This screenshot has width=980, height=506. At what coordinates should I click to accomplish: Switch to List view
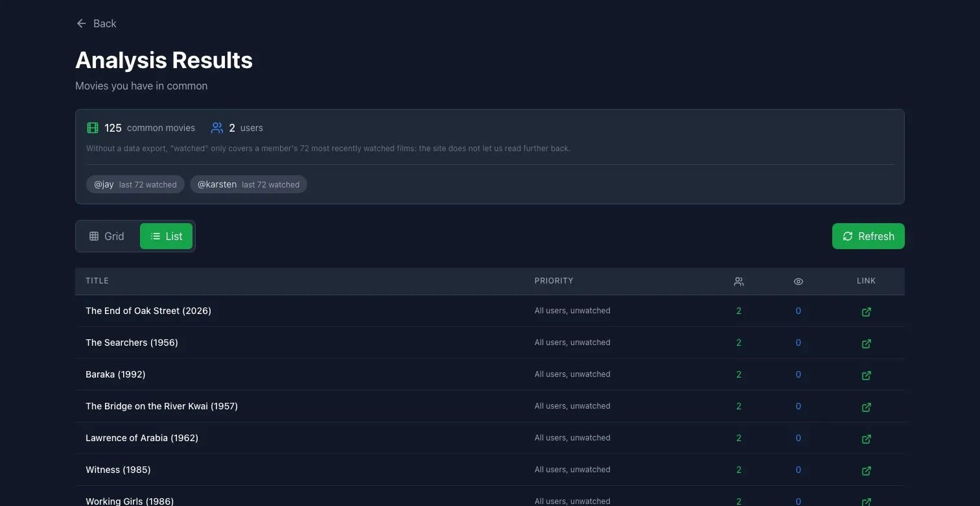pos(166,236)
